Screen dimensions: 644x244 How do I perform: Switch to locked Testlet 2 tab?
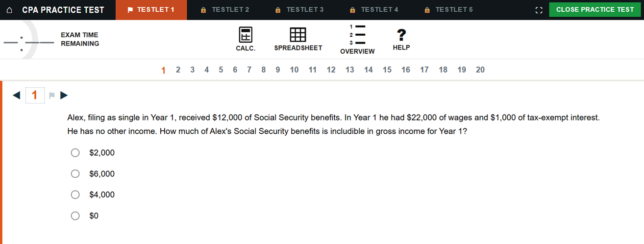[225, 10]
